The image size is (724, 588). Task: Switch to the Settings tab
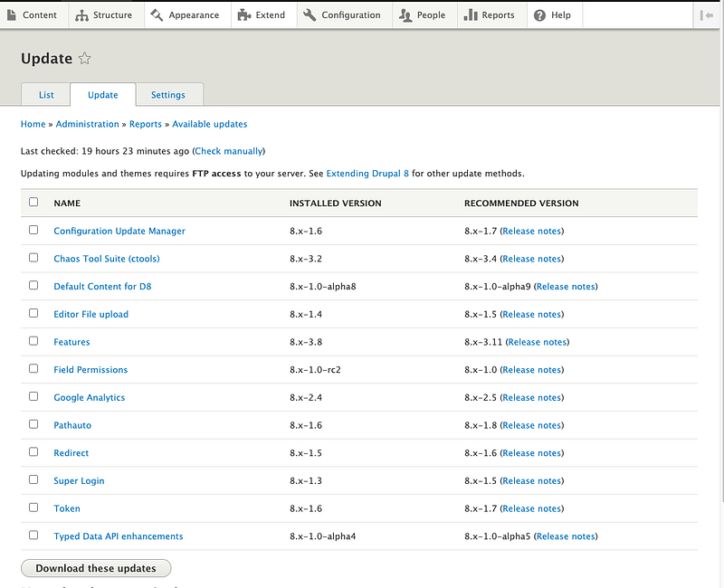[168, 95]
